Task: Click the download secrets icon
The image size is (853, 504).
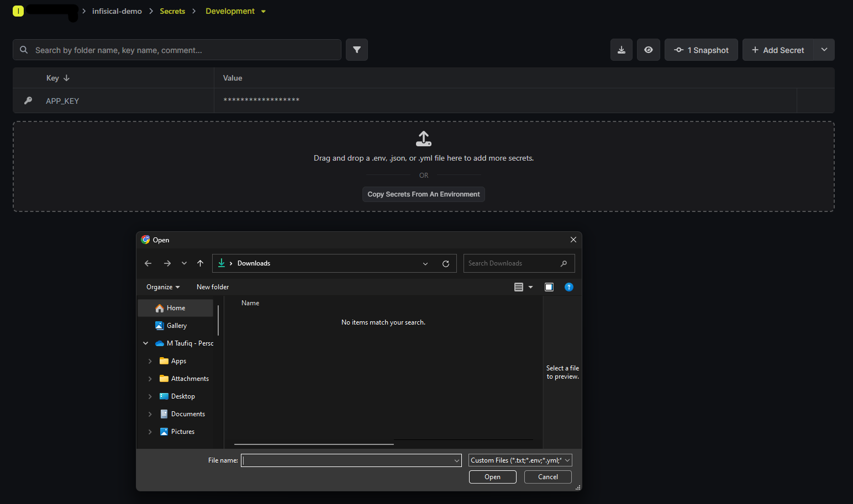Action: point(621,50)
